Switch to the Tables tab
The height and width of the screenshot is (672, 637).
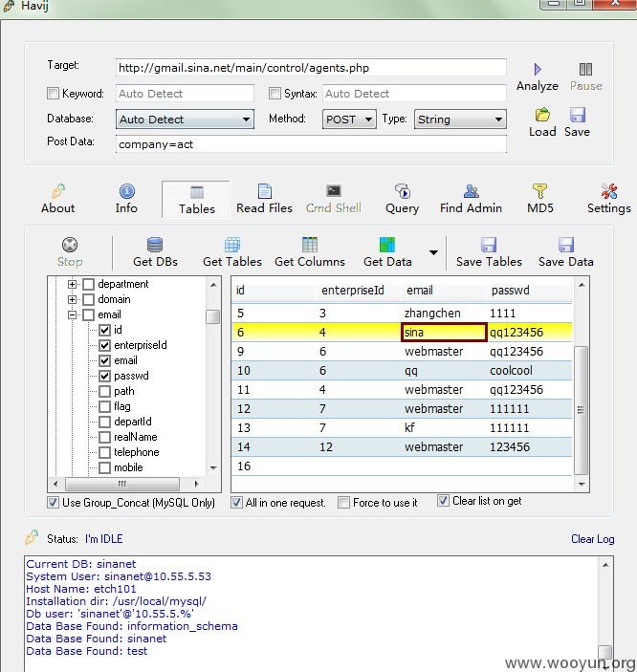[x=196, y=200]
